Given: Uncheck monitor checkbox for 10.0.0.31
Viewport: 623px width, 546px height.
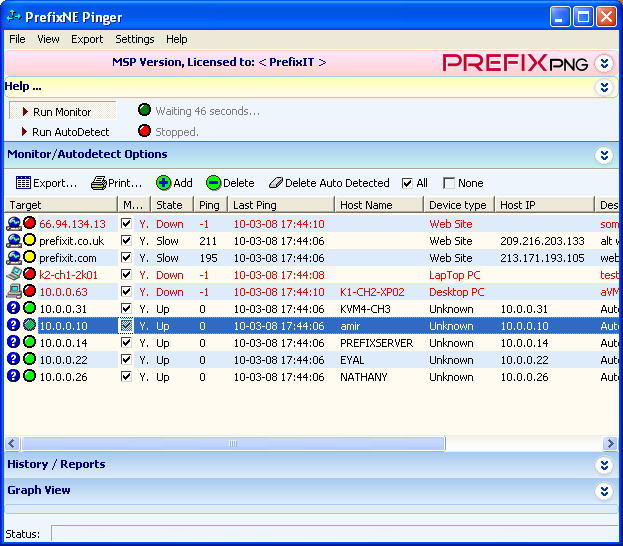Looking at the screenshot, I should pos(126,308).
